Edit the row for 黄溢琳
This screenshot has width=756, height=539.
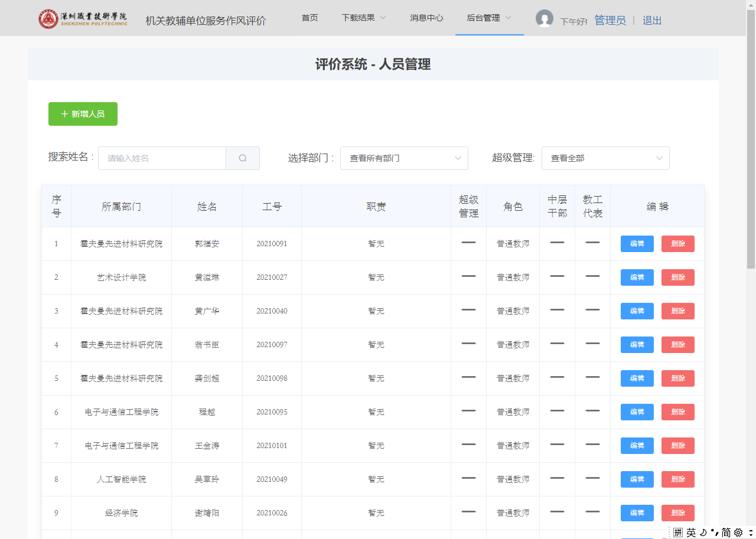[x=637, y=277]
